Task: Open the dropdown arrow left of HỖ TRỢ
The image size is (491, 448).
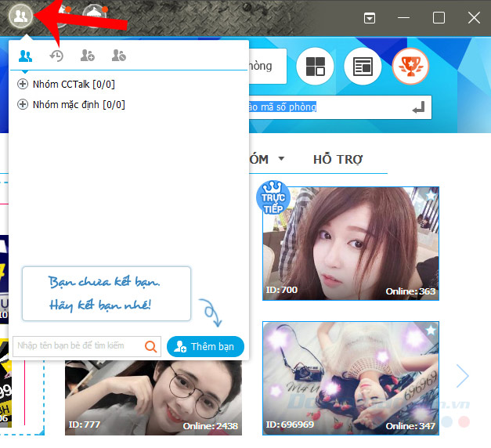Action: click(x=281, y=159)
